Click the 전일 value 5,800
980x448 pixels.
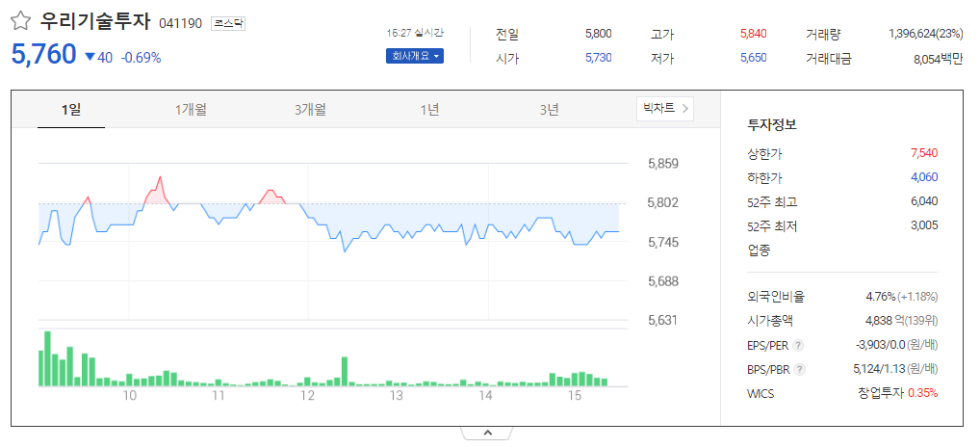click(598, 34)
